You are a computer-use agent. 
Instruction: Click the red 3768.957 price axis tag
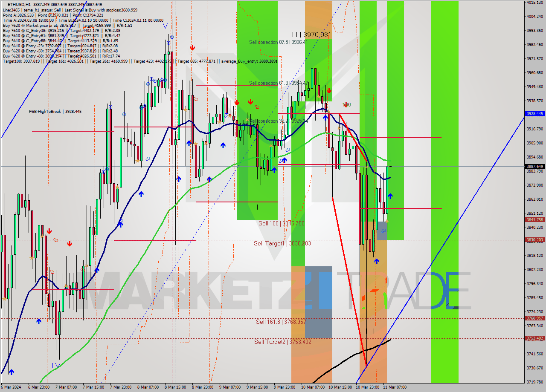tap(535, 318)
